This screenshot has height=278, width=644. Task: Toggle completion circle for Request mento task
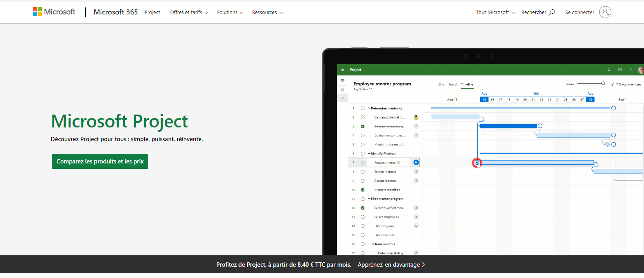click(363, 163)
